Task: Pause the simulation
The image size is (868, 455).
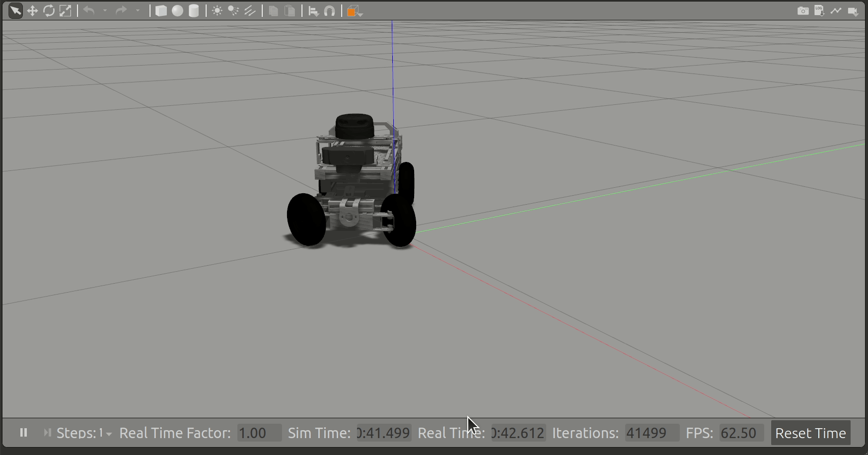Action: click(x=23, y=433)
